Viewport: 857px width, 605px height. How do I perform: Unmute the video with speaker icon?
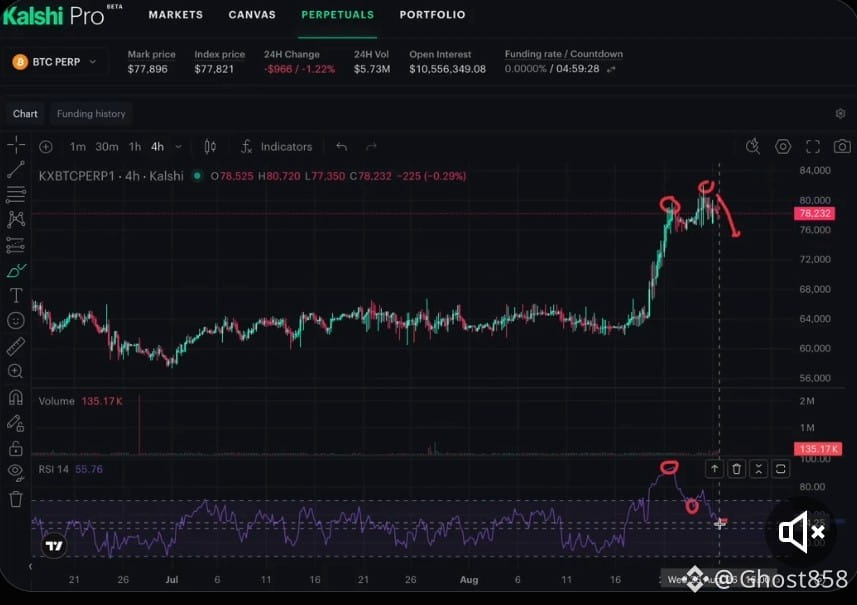[x=801, y=532]
